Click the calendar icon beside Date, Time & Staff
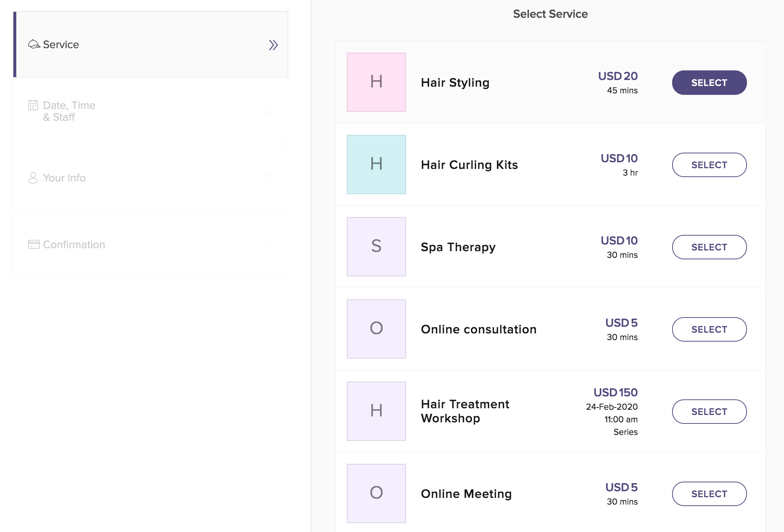This screenshot has height=532, width=784. (x=33, y=106)
